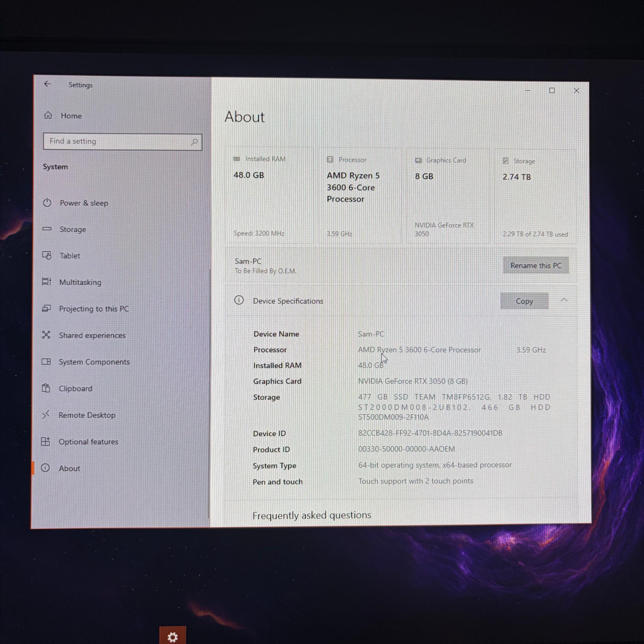
Task: Open the Clipboard icon in sidebar
Action: tap(46, 388)
